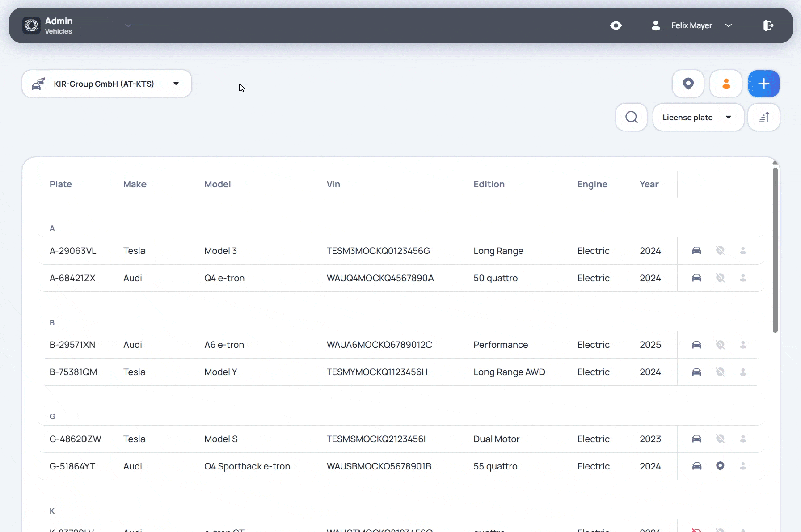The image size is (801, 532).
Task: Click the location-off icon for A-29063VL
Action: (x=720, y=250)
